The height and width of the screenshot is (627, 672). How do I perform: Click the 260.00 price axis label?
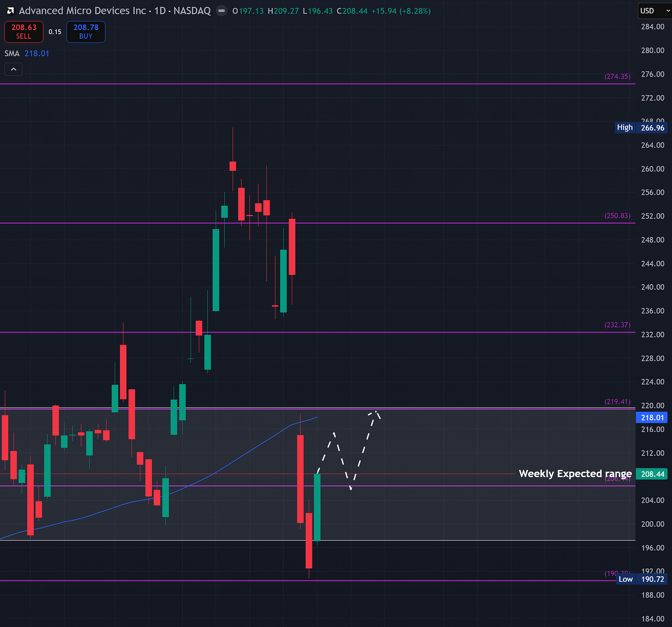[x=653, y=169]
